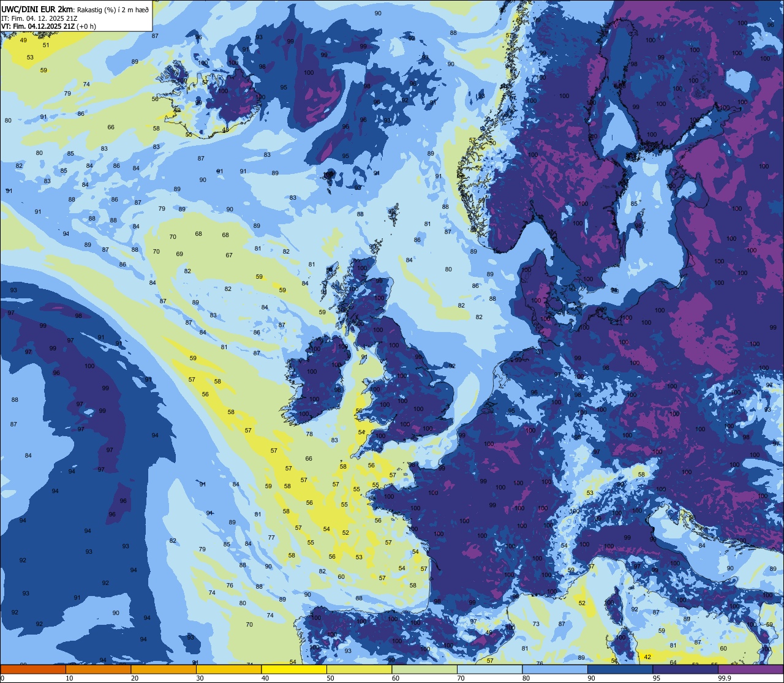Click the legend tick label 80
Image resolution: width=784 pixels, height=683 pixels.
(526, 678)
